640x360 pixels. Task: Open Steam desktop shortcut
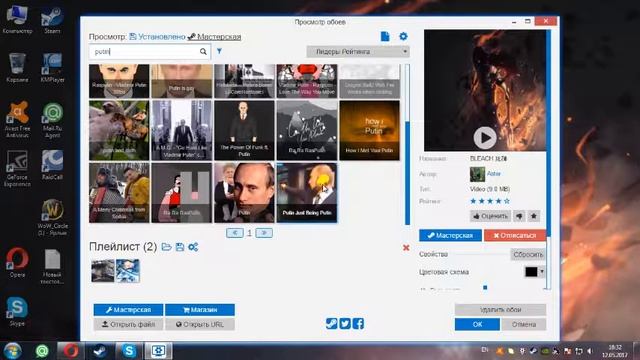52,20
